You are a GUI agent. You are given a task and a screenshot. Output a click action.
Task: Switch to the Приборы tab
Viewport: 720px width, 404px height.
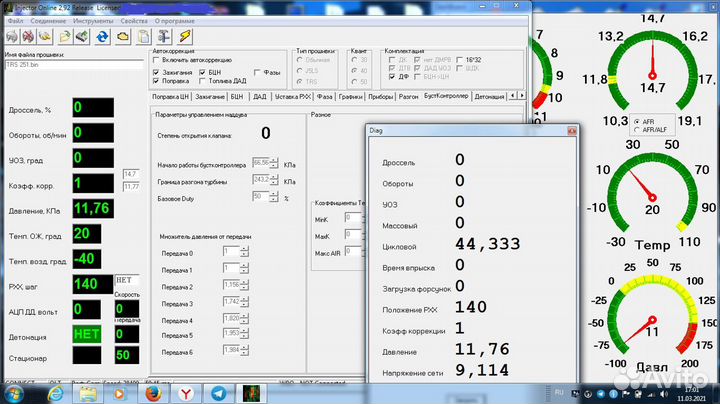click(381, 97)
